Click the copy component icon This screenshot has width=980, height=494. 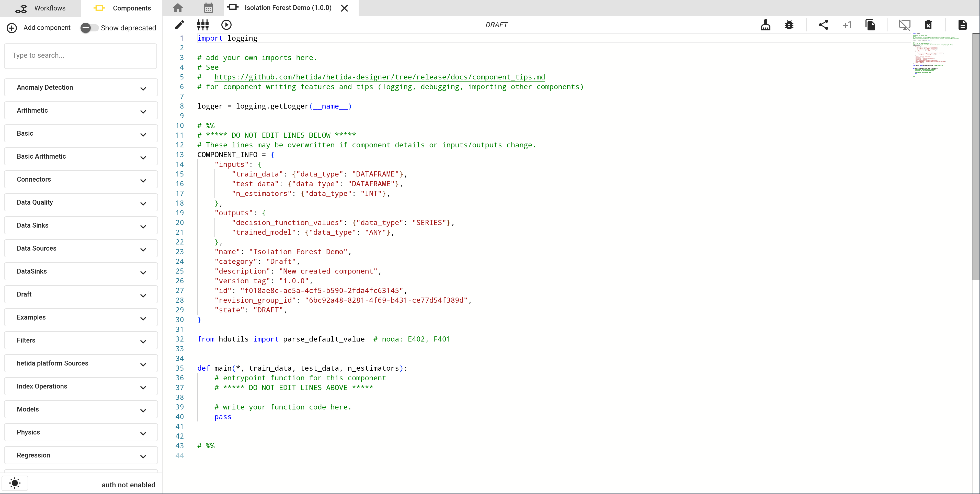(x=870, y=25)
